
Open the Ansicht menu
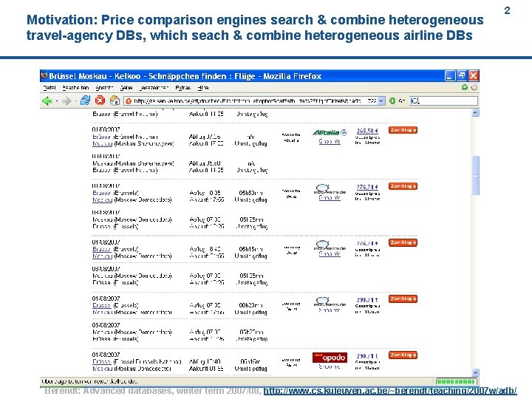(104, 87)
